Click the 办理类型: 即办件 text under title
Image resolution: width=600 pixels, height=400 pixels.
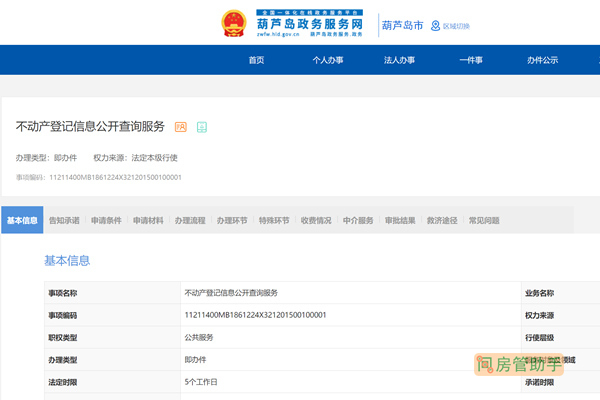tap(46, 158)
